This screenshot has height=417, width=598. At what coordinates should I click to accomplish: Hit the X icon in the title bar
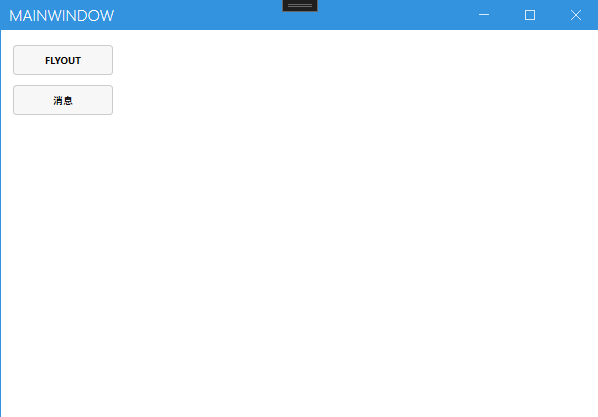point(575,15)
